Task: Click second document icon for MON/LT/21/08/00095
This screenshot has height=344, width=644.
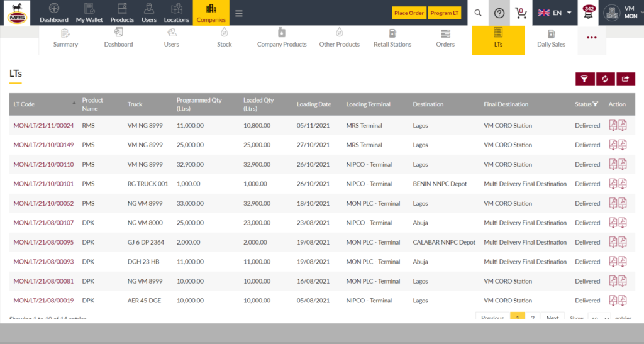Action: click(x=623, y=242)
